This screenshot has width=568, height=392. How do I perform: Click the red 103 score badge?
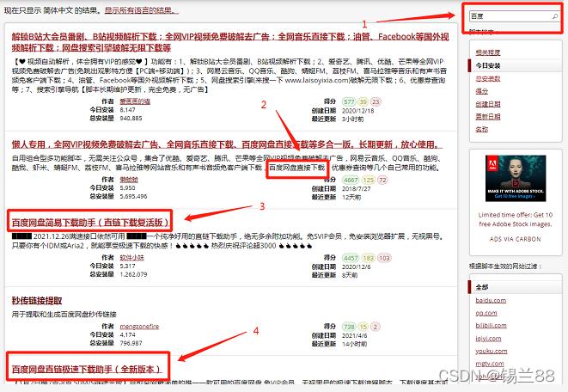point(384,258)
